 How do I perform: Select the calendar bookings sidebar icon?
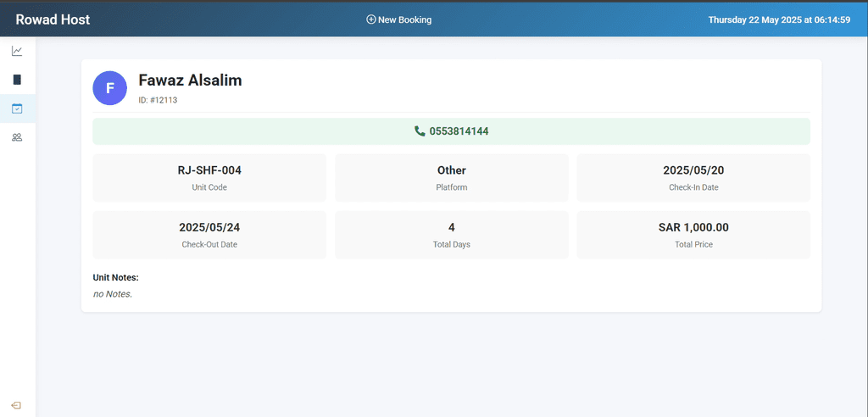17,108
